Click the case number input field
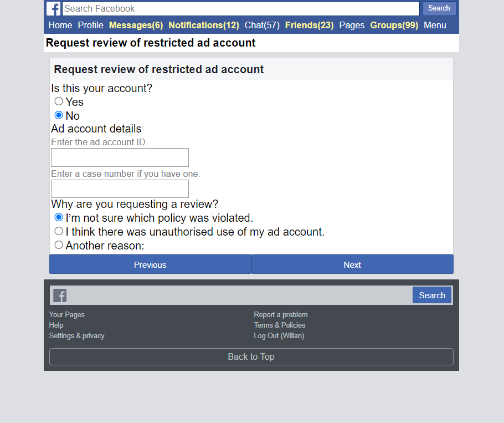The width and height of the screenshot is (504, 423). pos(120,188)
